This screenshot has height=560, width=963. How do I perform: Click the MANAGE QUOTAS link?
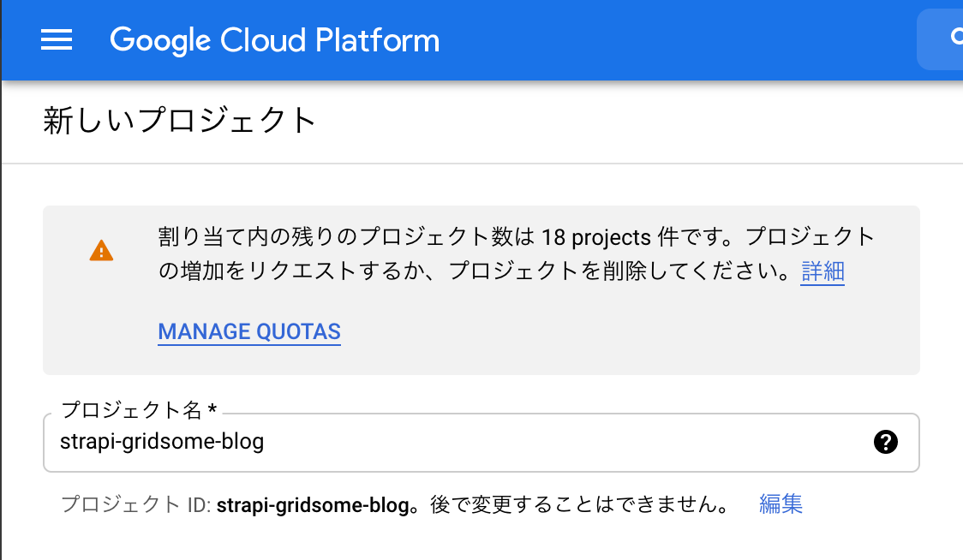point(249,331)
